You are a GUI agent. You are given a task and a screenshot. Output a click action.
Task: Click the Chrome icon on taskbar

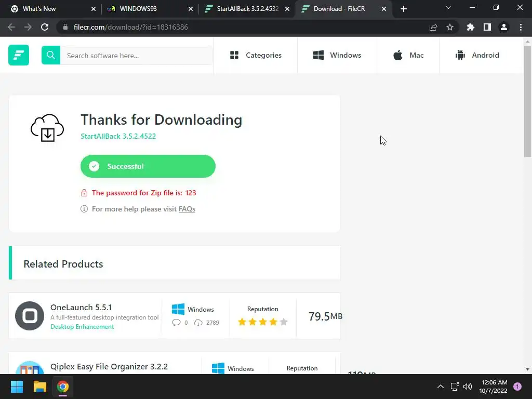click(63, 387)
